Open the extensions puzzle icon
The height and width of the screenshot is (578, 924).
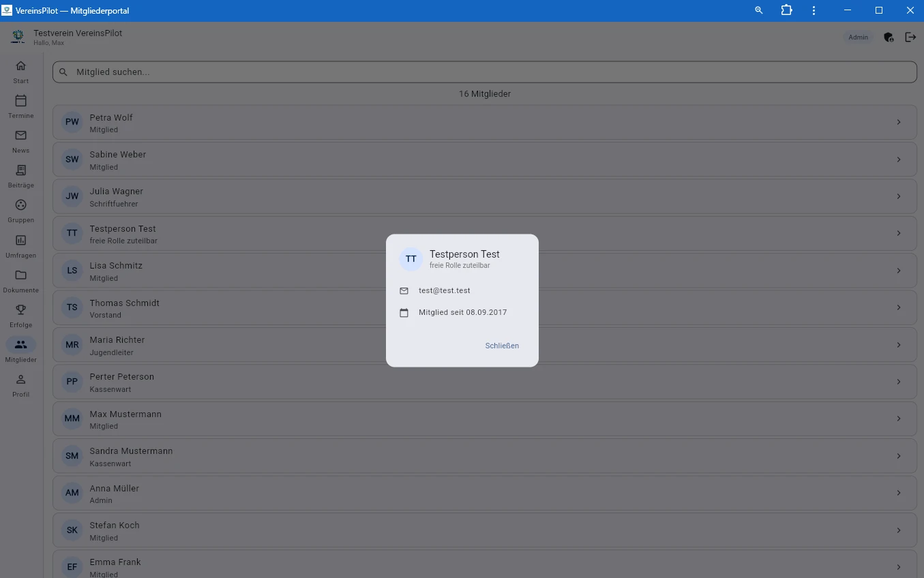[x=786, y=11]
